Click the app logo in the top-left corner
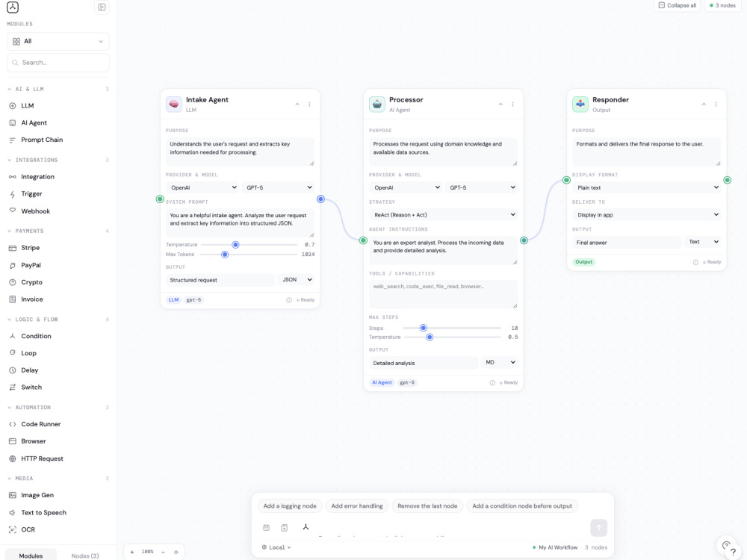747x560 pixels. (x=13, y=7)
